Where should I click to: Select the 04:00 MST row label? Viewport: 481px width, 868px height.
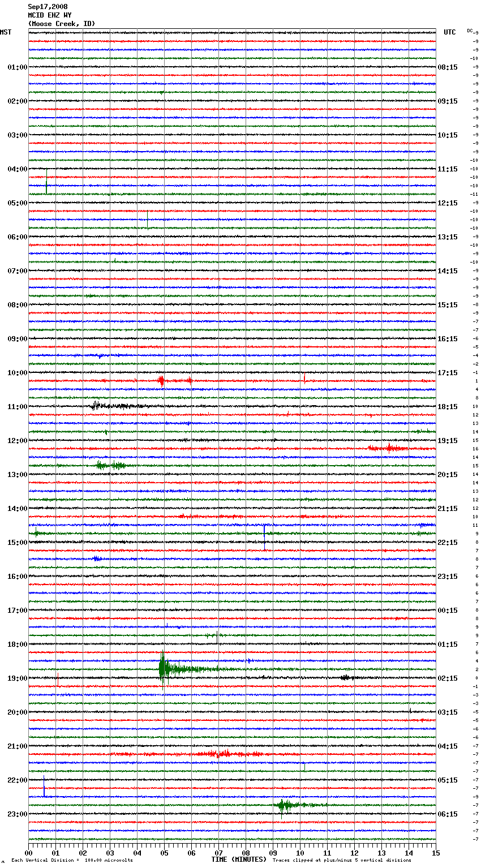pos(17,169)
